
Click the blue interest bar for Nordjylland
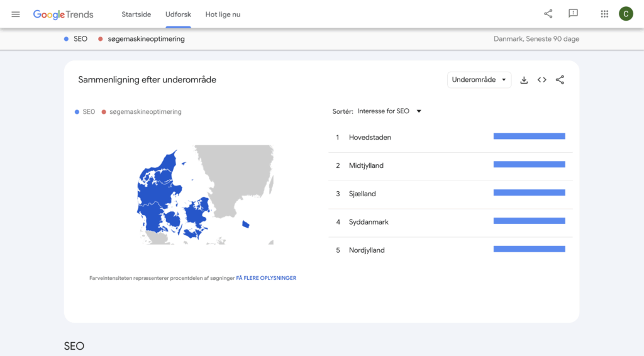point(529,250)
